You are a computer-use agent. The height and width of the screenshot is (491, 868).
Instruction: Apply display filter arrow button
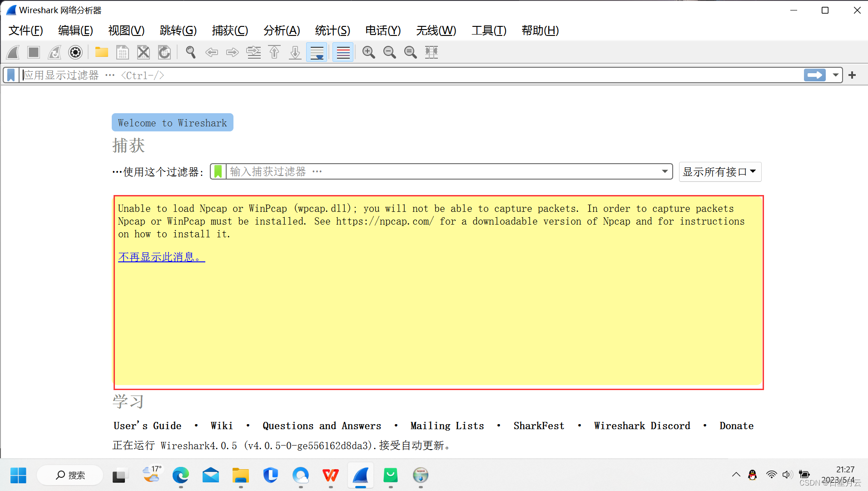tap(815, 75)
